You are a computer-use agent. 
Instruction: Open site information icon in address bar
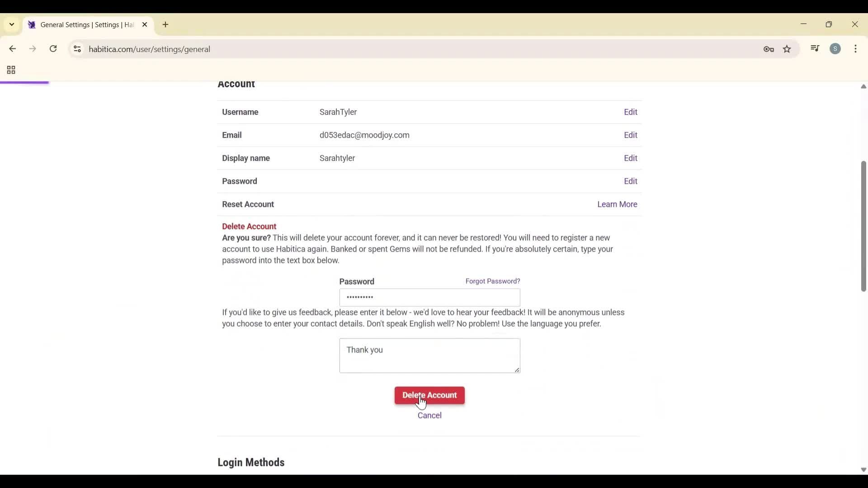point(77,49)
